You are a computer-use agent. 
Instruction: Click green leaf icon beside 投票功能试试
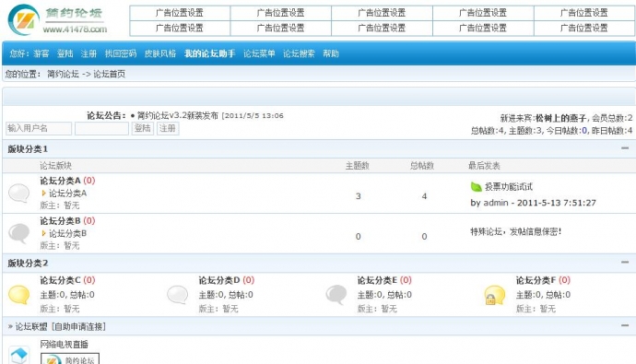pyautogui.click(x=476, y=187)
